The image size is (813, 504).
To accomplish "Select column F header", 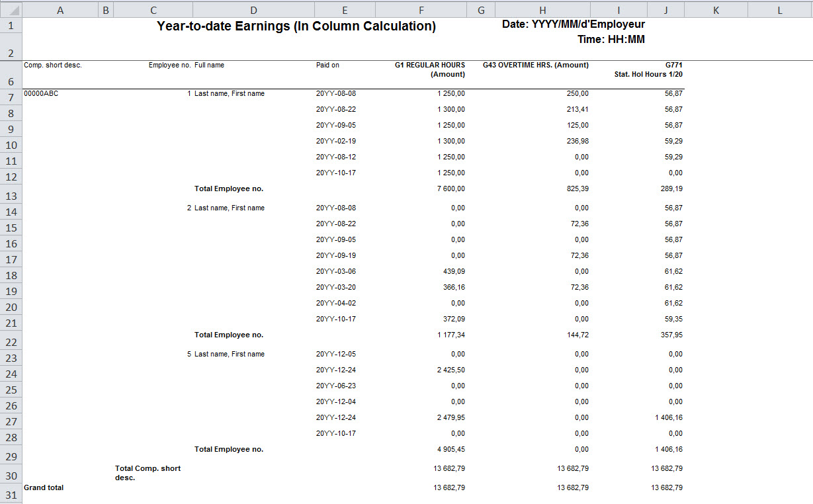I will [x=421, y=10].
